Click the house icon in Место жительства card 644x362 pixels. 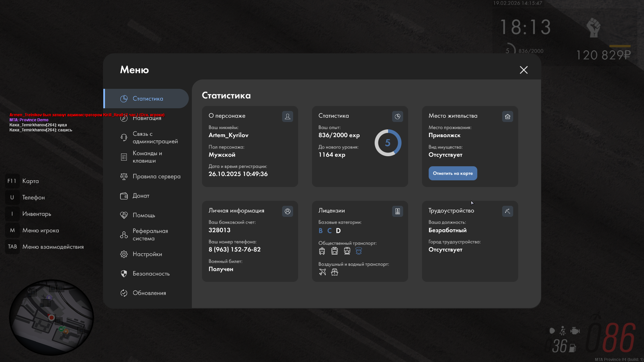507,116
